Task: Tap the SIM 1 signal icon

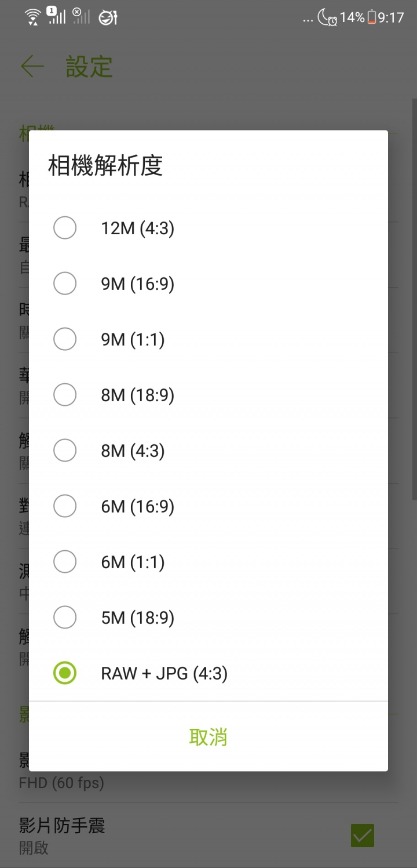Action: point(56,16)
